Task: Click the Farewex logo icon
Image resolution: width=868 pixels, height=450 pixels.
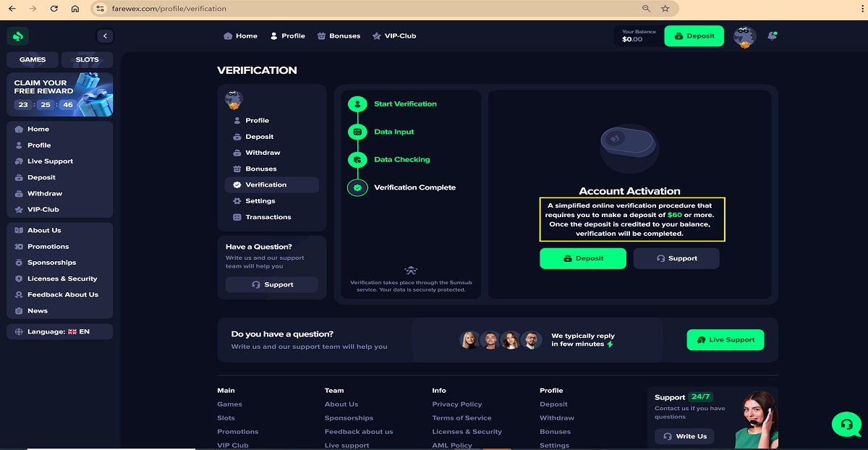Action: click(18, 35)
